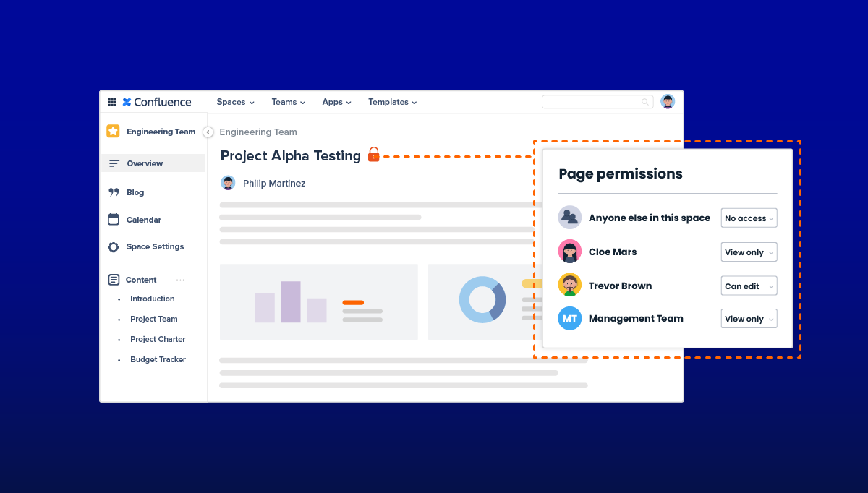868x493 pixels.
Task: Change Trevor Brown's Can edit permission
Action: pyautogui.click(x=749, y=286)
